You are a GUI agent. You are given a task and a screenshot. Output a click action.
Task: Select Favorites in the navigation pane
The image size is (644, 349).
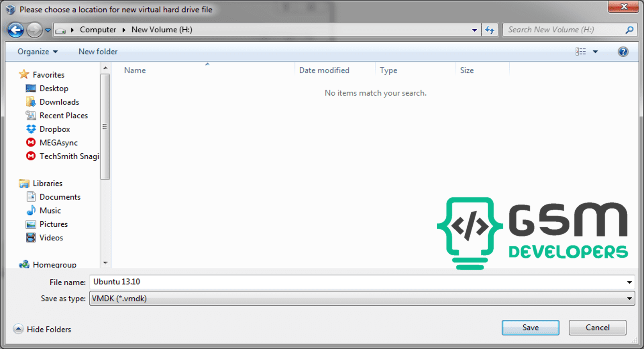tap(48, 75)
